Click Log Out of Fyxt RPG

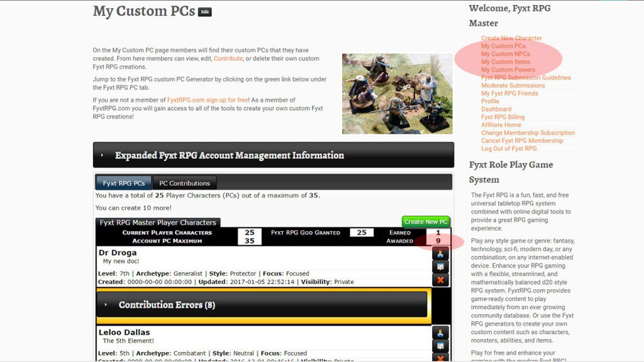(509, 148)
